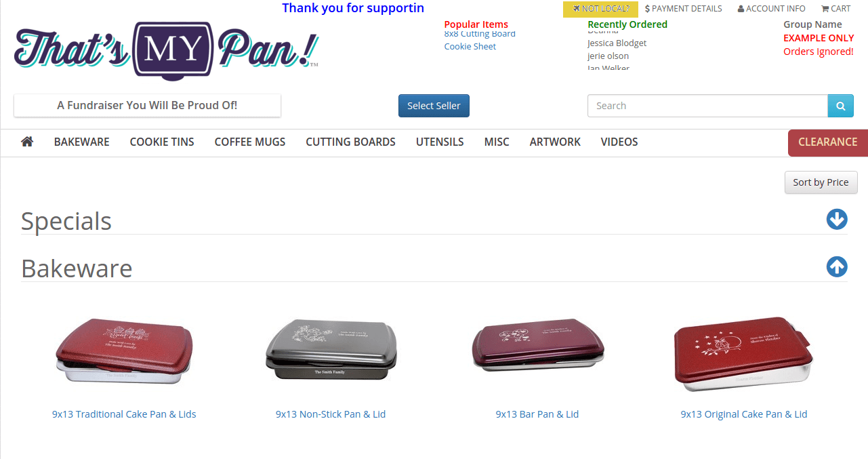Click the search magnifier button

840,106
